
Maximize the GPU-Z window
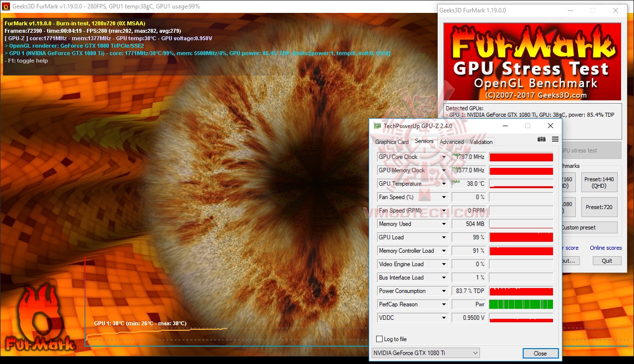(528, 126)
